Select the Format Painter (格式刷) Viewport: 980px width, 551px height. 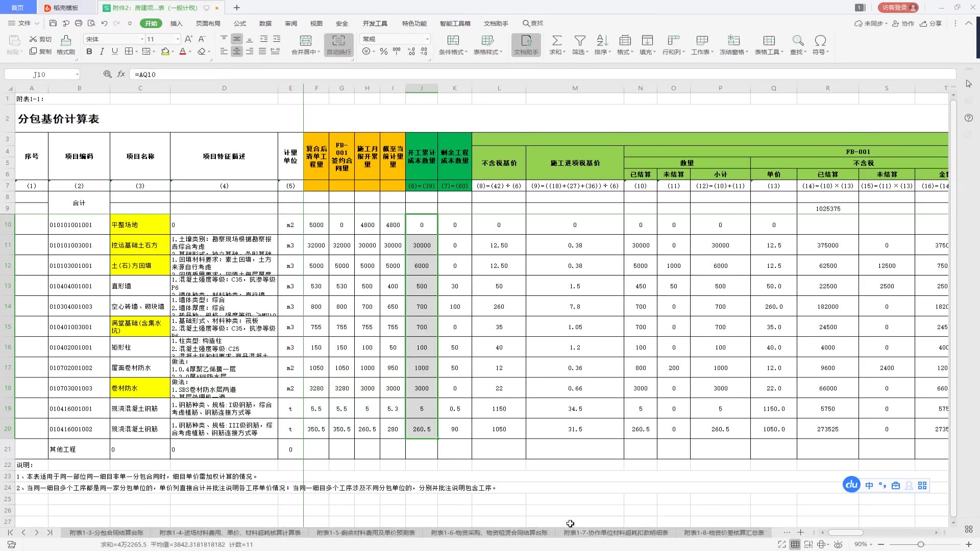pyautogui.click(x=66, y=45)
